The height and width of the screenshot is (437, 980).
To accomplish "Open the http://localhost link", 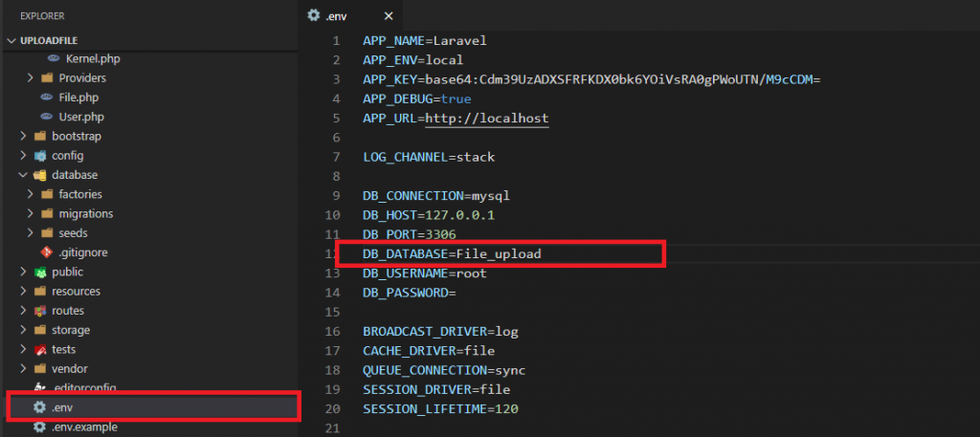I will [x=487, y=118].
